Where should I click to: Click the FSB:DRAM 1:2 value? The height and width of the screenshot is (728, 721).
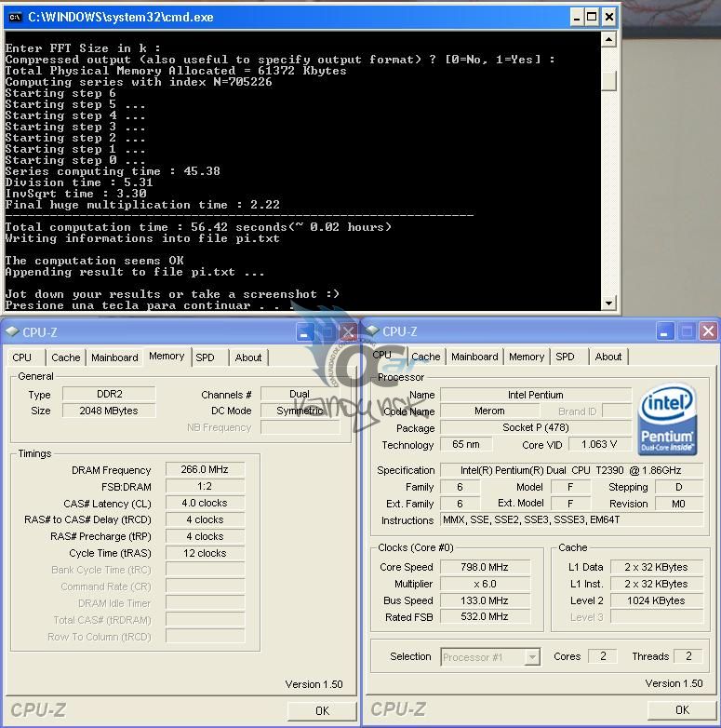pos(205,486)
